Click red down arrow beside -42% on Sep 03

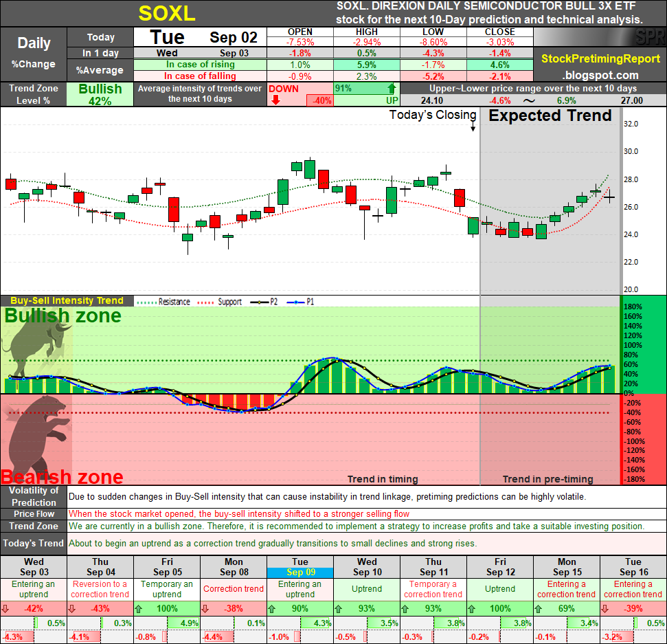(x=5, y=609)
